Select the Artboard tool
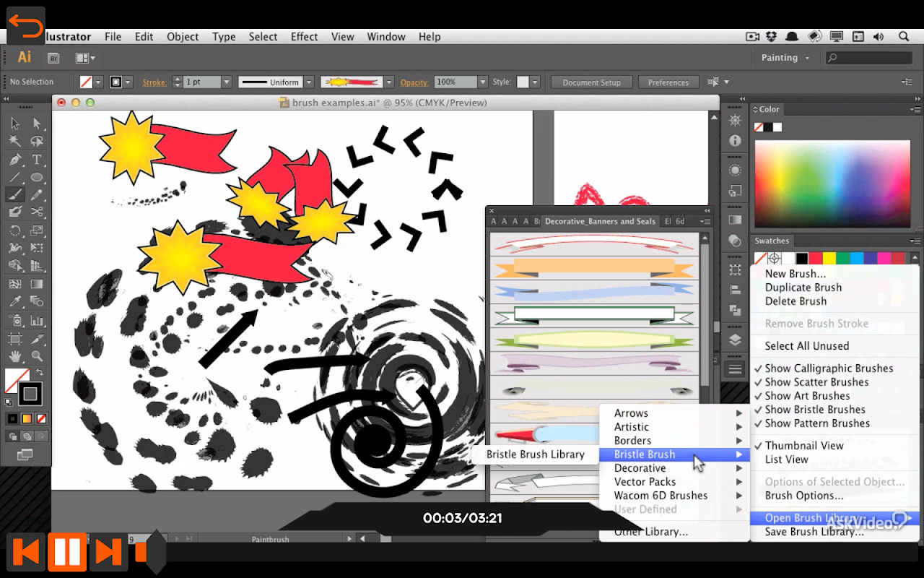The height and width of the screenshot is (578, 924). coord(15,338)
